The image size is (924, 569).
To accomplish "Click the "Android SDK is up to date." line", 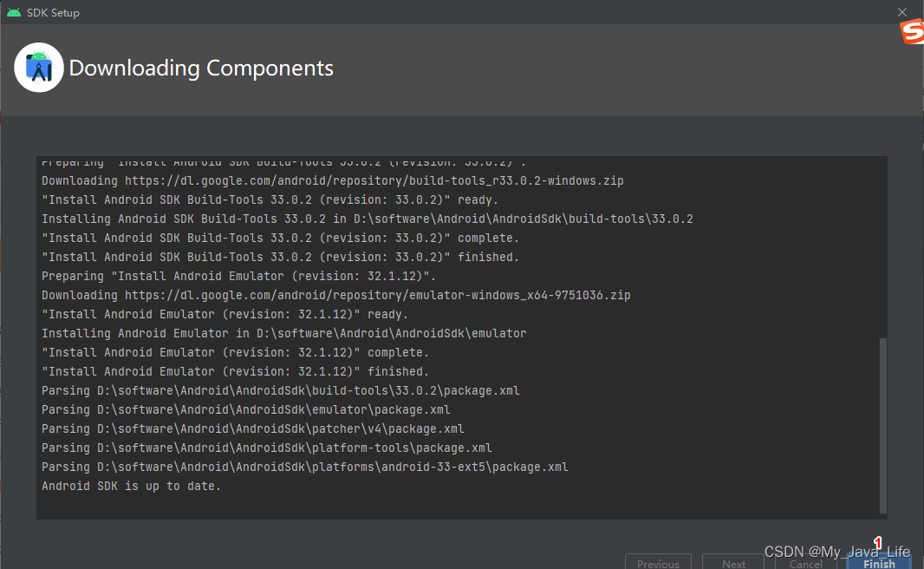I will pyautogui.click(x=132, y=486).
